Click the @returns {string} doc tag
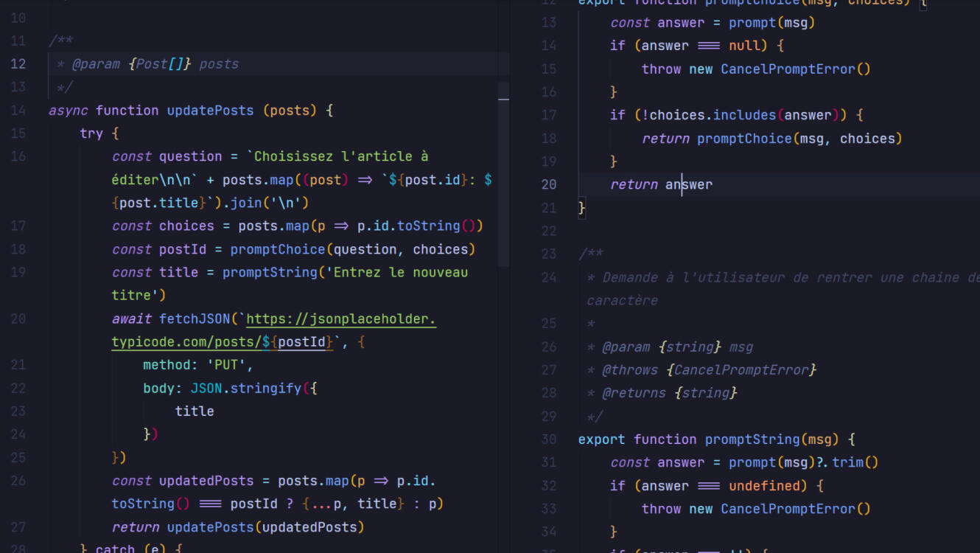 (x=669, y=393)
